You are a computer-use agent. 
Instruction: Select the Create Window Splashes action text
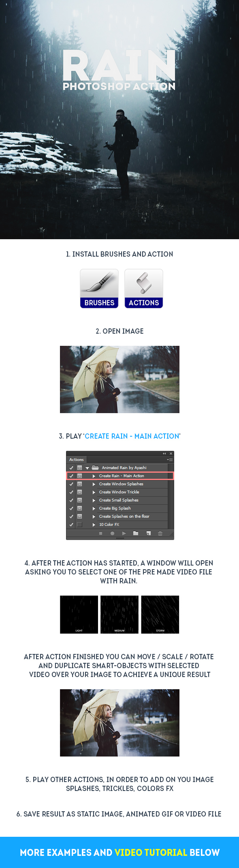click(x=121, y=484)
